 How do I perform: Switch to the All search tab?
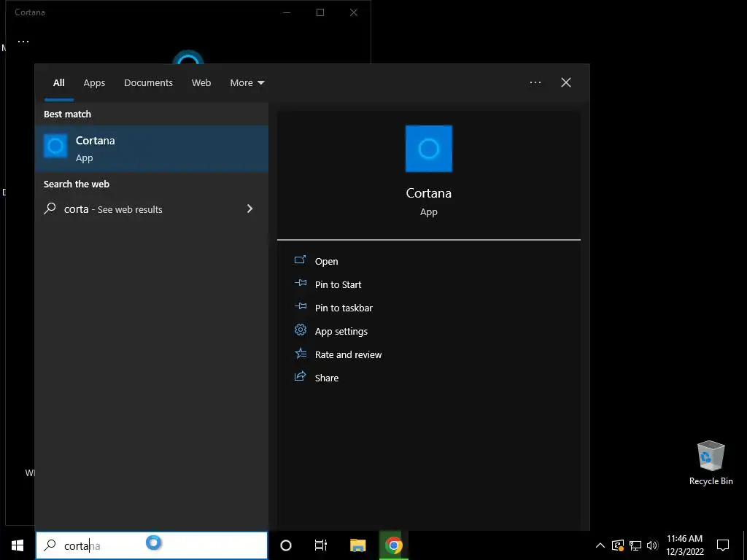58,82
